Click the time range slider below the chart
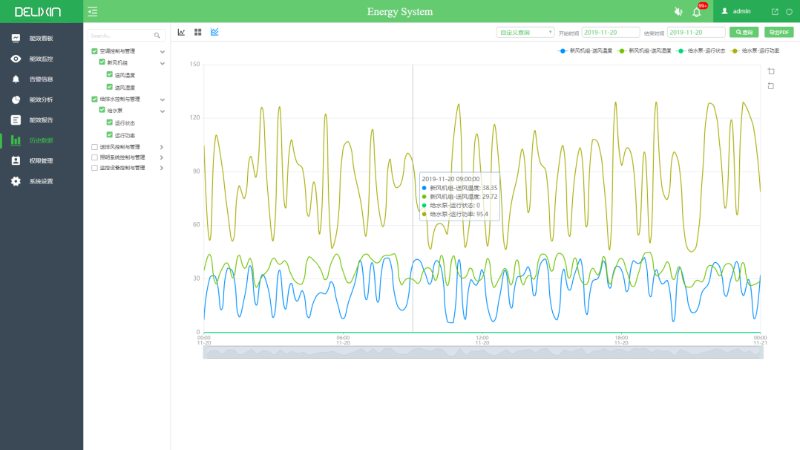 (482, 352)
